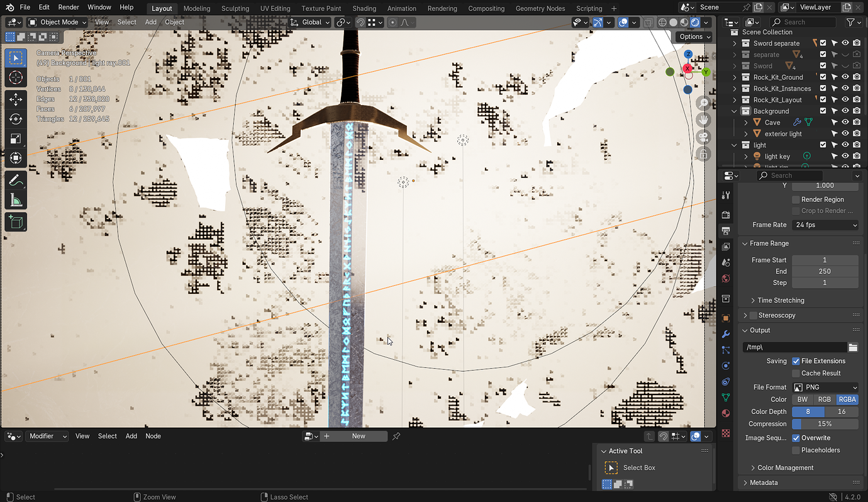Click the output path /tmp\ field
The image size is (868, 502).
coord(794,347)
